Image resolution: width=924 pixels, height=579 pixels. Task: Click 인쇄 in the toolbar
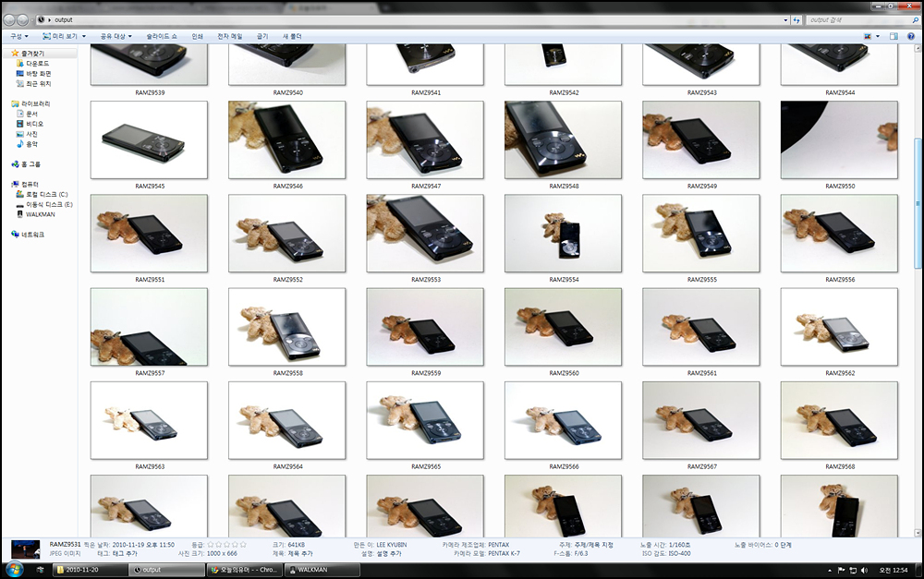coord(197,36)
